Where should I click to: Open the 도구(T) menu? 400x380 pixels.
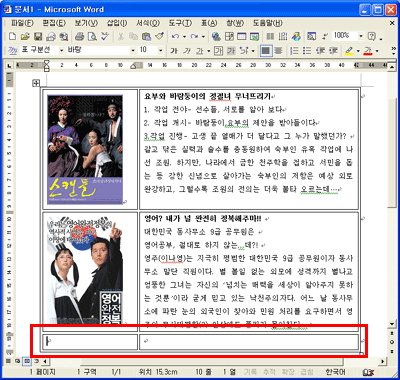(x=180, y=23)
